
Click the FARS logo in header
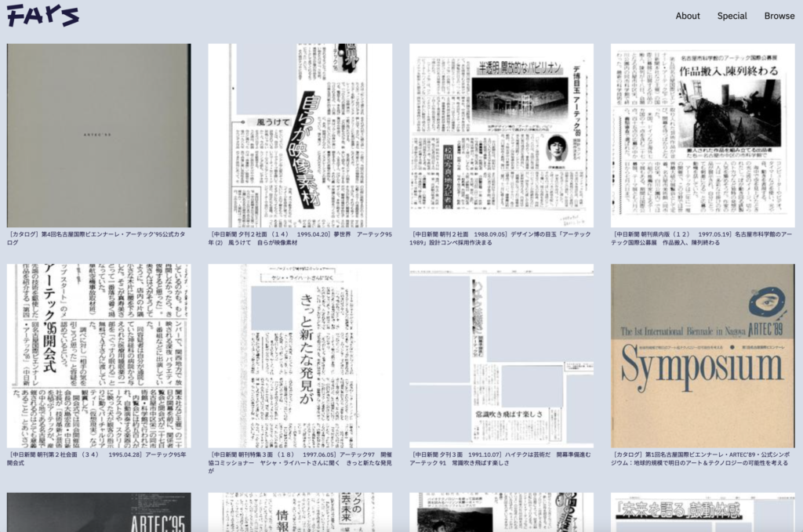coord(43,15)
